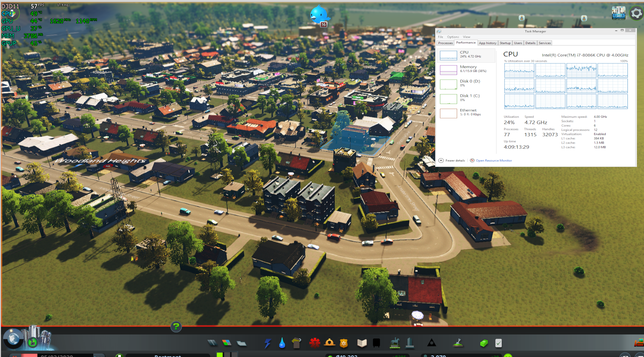Open the Districts painting tool
Viewport: 644px width, 357px height.
[241, 343]
